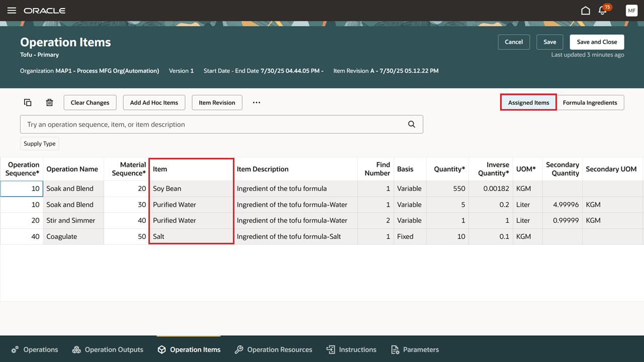The width and height of the screenshot is (644, 362).
Task: Click the Item Description column header
Action: [295, 169]
